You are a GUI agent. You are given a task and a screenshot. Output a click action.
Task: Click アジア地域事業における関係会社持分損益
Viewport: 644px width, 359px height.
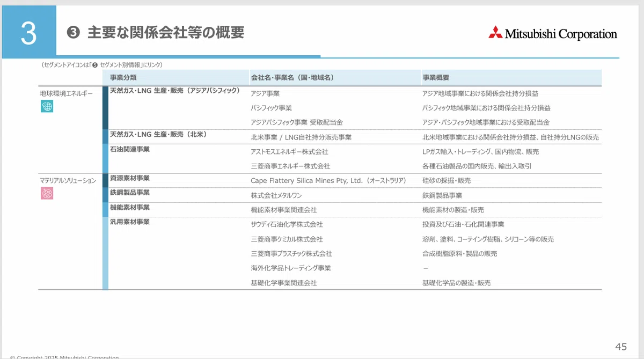[480, 93]
